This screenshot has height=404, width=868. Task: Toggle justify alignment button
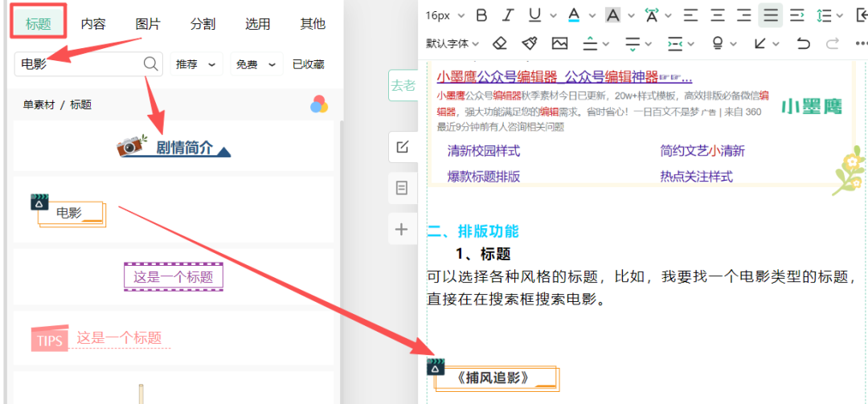pyautogui.click(x=770, y=15)
